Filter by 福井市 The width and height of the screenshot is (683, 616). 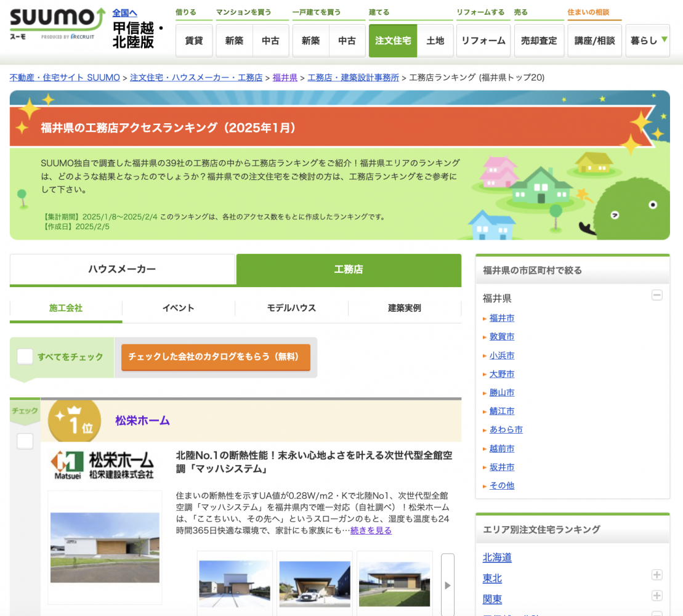coord(501,318)
